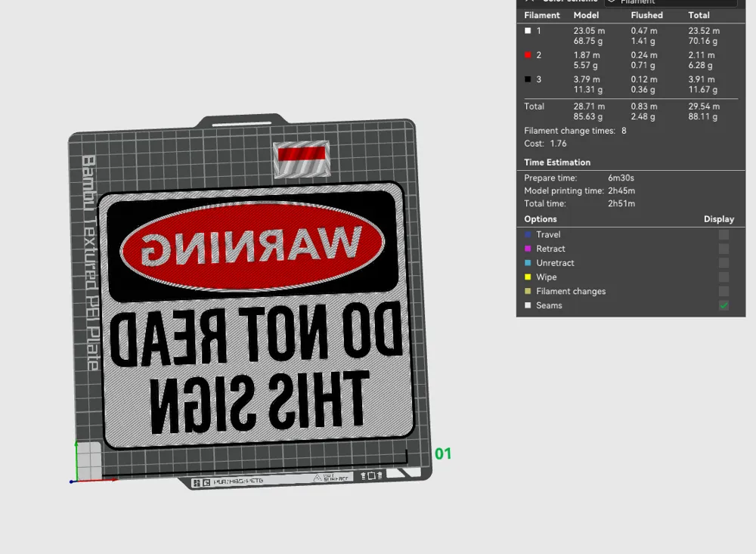Viewport: 756px width, 554px height.
Task: Select the white filament 1 icon
Action: click(528, 30)
